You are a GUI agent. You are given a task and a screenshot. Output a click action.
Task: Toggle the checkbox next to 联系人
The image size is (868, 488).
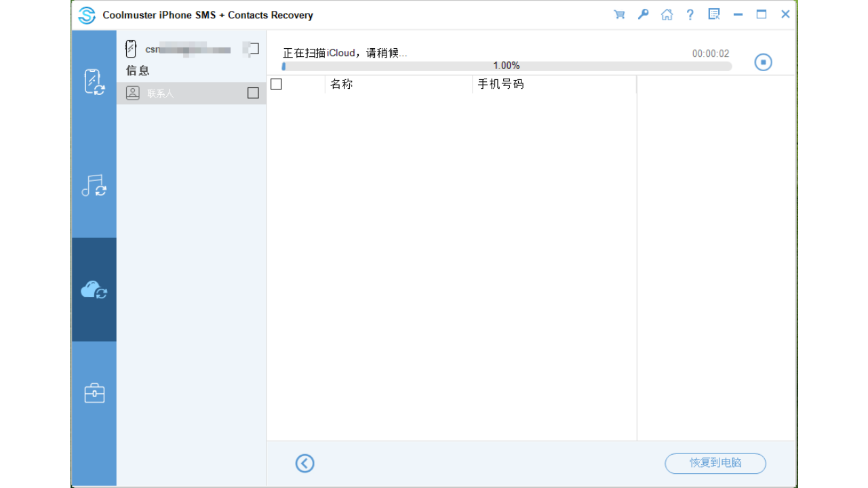click(252, 93)
